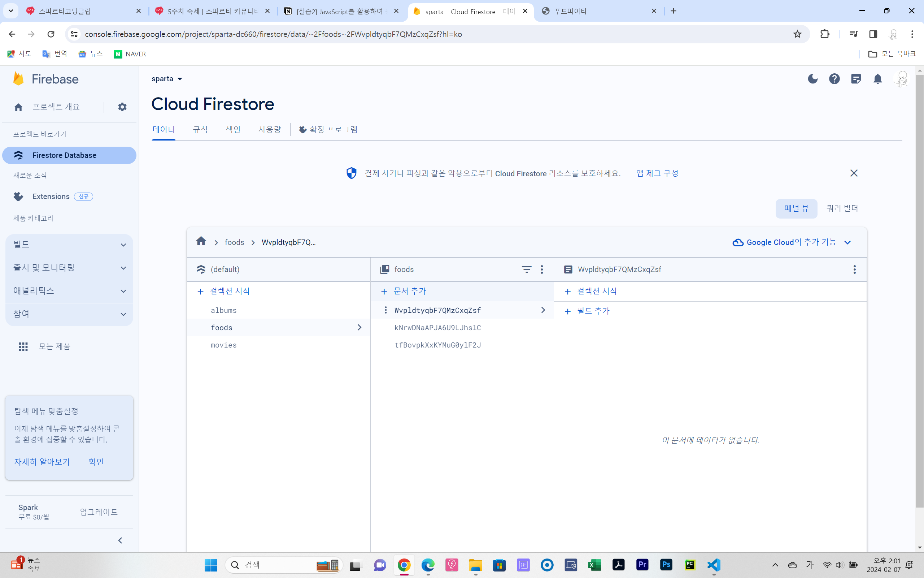Click the 자세히 알아보기 link
The height and width of the screenshot is (578, 924).
click(42, 462)
